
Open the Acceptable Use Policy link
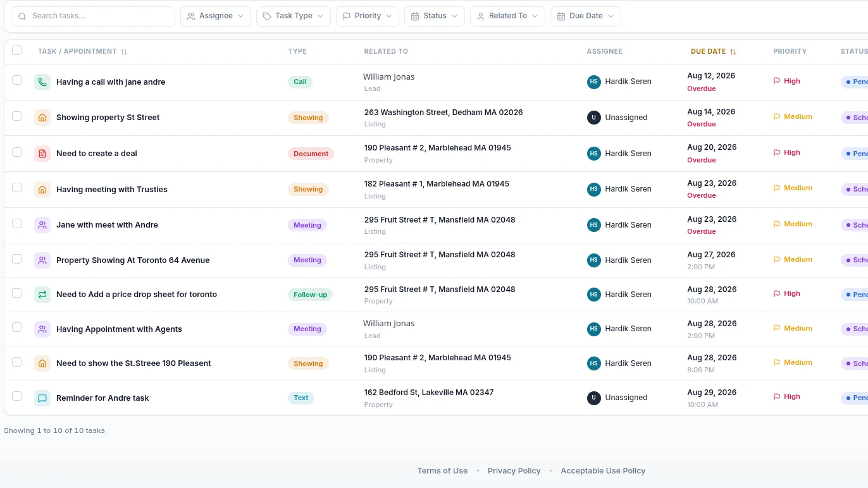603,471
